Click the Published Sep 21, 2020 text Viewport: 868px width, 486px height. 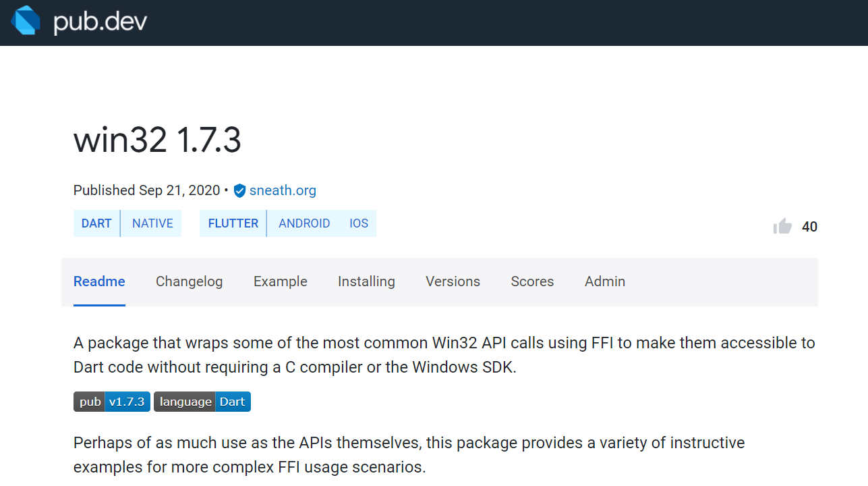[146, 190]
